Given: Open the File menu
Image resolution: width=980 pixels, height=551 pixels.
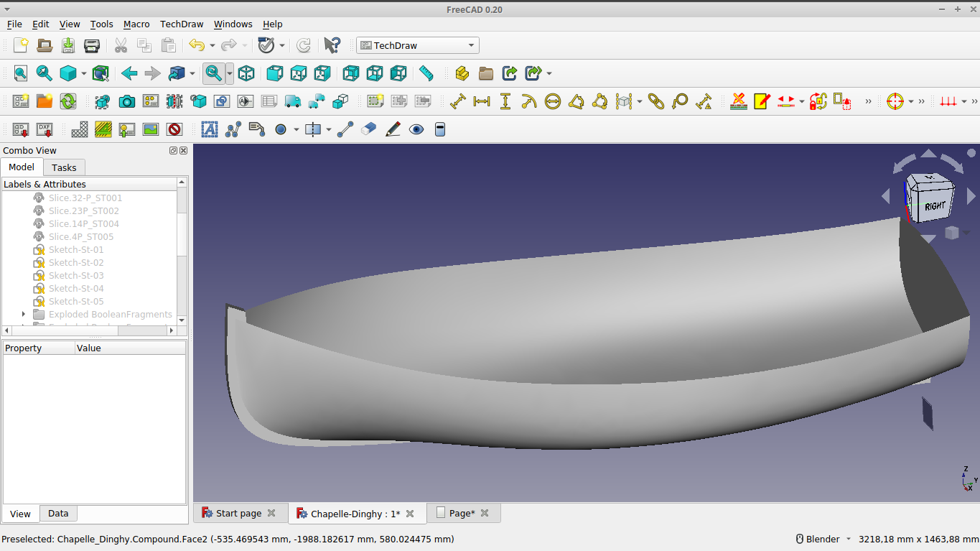Looking at the screenshot, I should 14,24.
